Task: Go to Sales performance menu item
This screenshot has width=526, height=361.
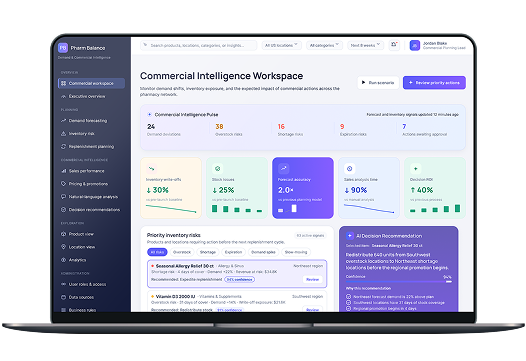Action: (x=91, y=171)
